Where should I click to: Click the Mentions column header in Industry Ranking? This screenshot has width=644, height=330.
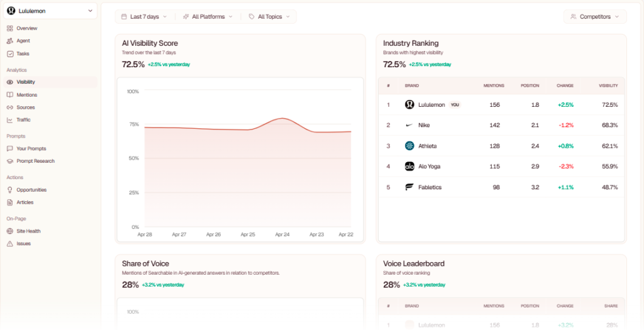point(494,85)
